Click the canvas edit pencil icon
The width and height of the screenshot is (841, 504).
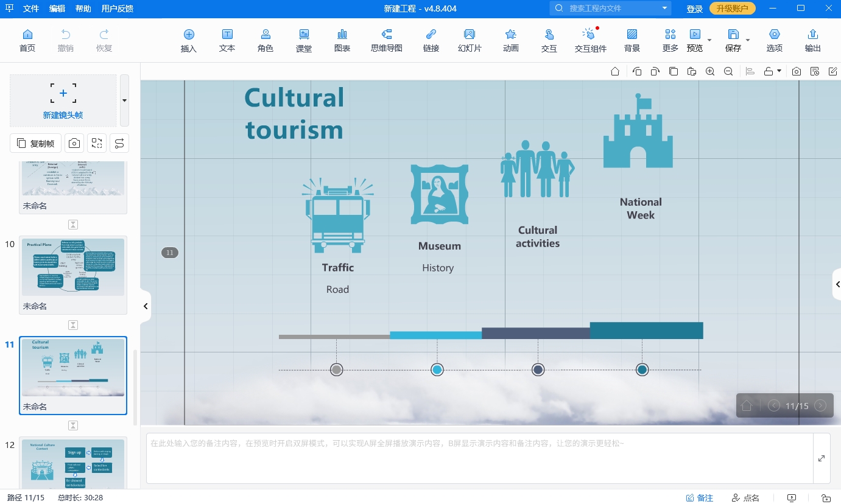(x=833, y=71)
